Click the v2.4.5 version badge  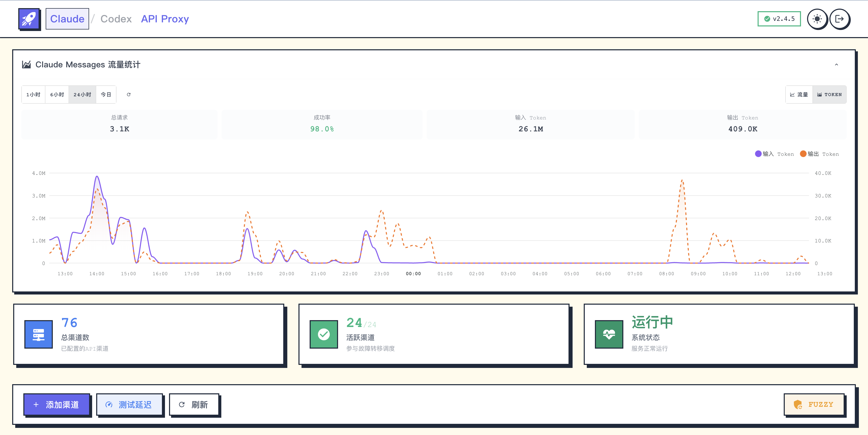[779, 19]
